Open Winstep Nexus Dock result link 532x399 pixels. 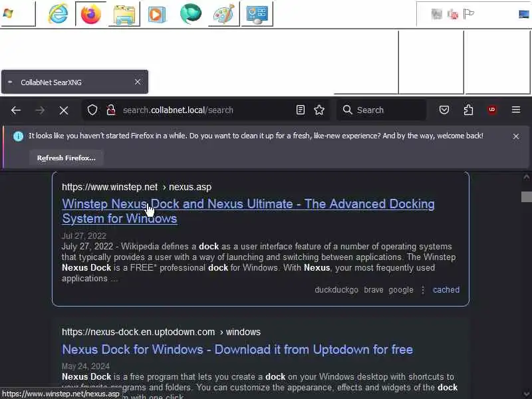tap(248, 211)
